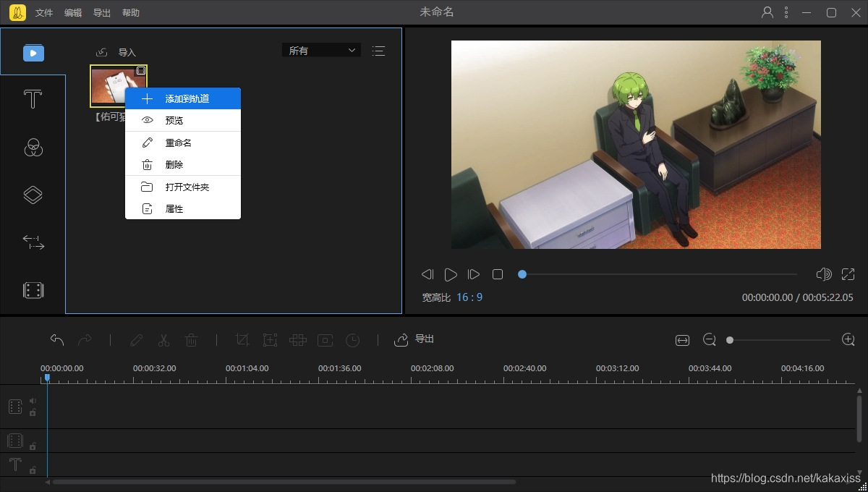Click the 00:02:40.00 timeline ruler label
The image size is (868, 492).
coord(524,368)
